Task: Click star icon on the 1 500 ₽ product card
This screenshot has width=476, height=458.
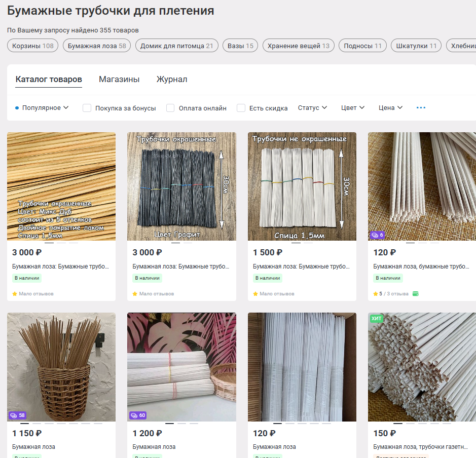Action: point(255,294)
